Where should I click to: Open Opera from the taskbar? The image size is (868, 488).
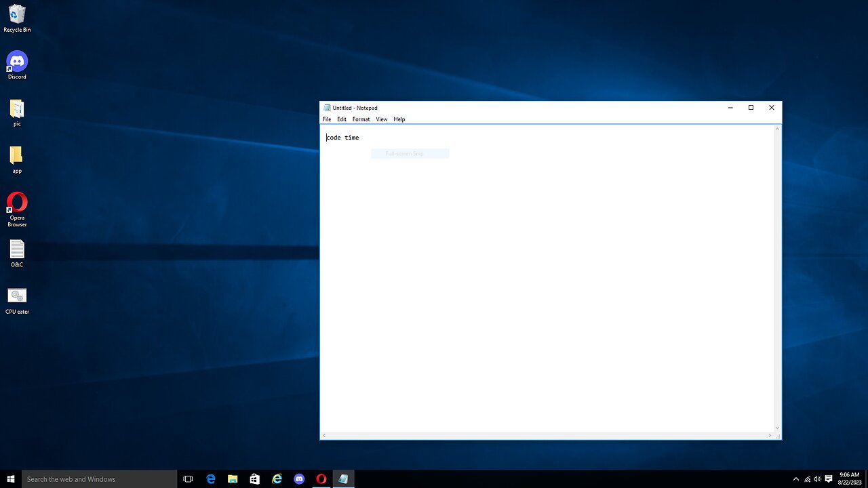point(321,479)
